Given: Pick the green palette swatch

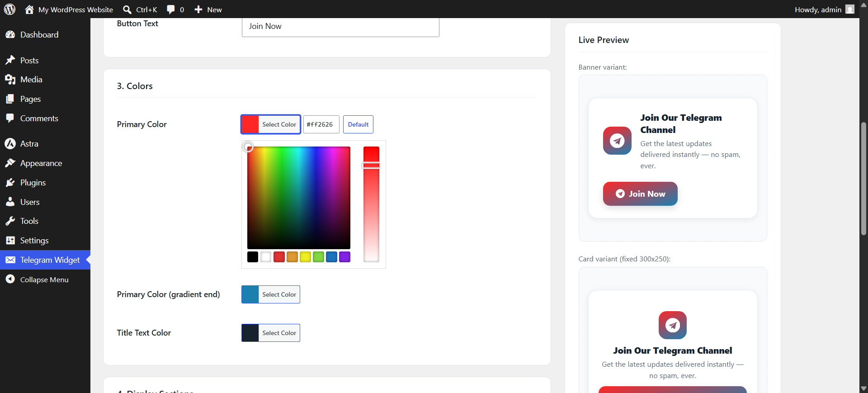Looking at the screenshot, I should click(318, 257).
